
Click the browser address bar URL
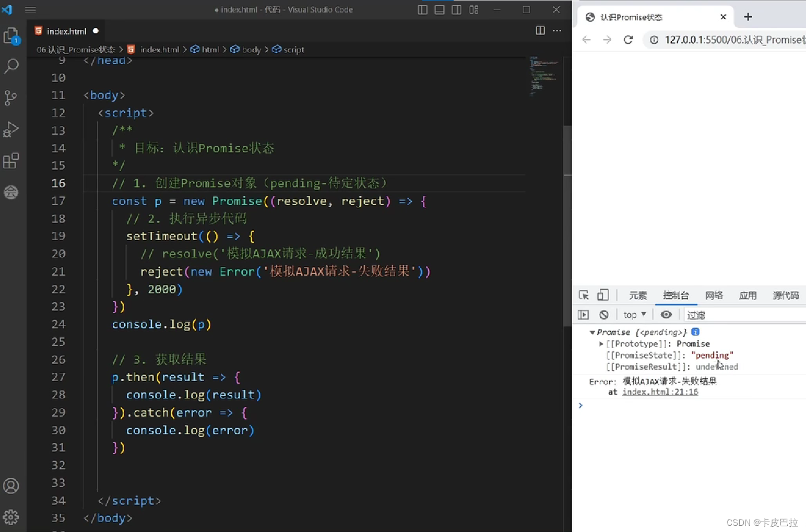pyautogui.click(x=734, y=40)
